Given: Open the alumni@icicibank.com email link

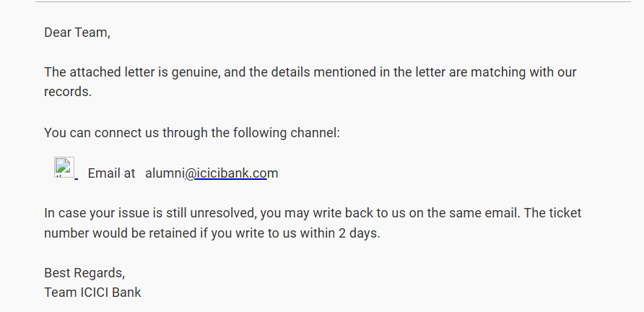Looking at the screenshot, I should 212,173.
